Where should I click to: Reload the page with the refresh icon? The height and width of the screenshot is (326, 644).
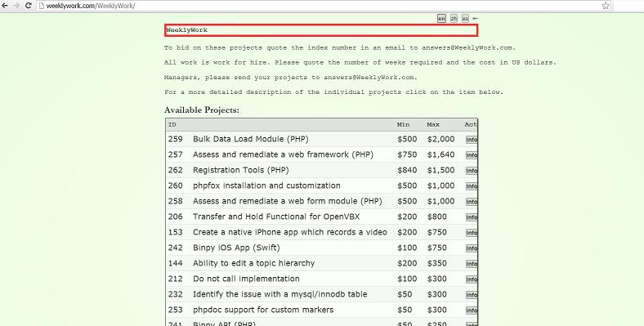[29, 6]
